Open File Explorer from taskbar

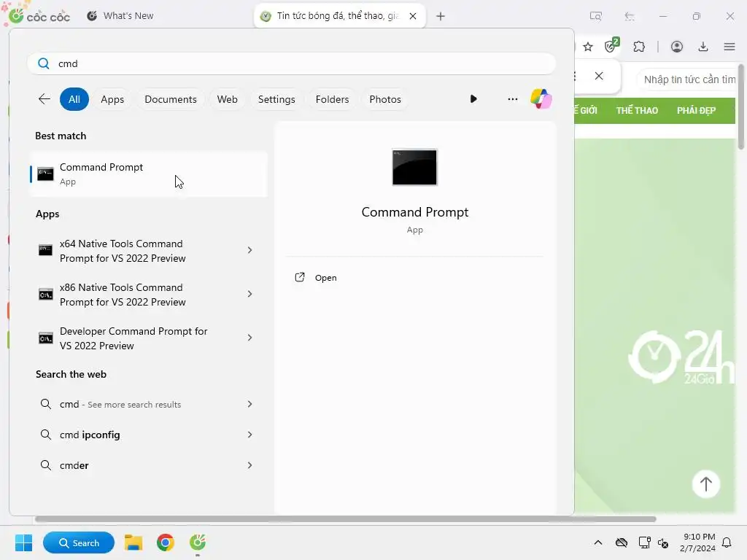point(133,542)
